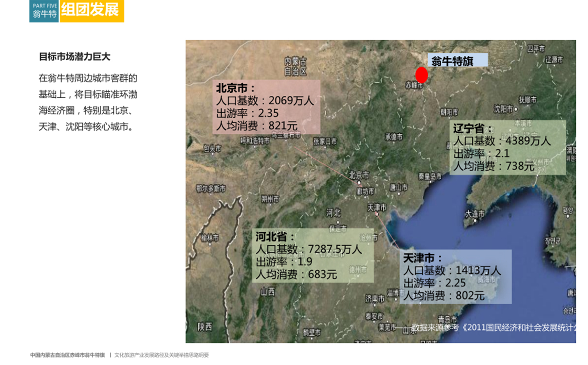Select the line 海经济圈，特别是北京、
Screen dimensions: 588x365
[x=85, y=110]
